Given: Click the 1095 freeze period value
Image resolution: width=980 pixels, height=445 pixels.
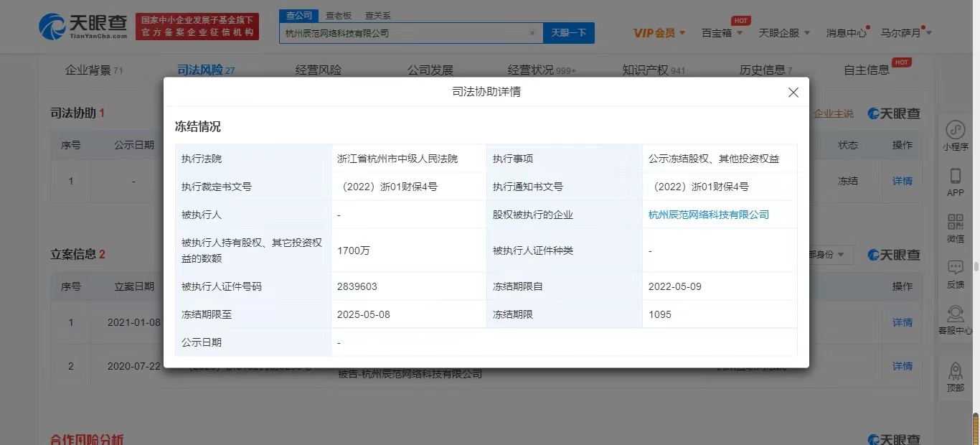Looking at the screenshot, I should [x=660, y=314].
